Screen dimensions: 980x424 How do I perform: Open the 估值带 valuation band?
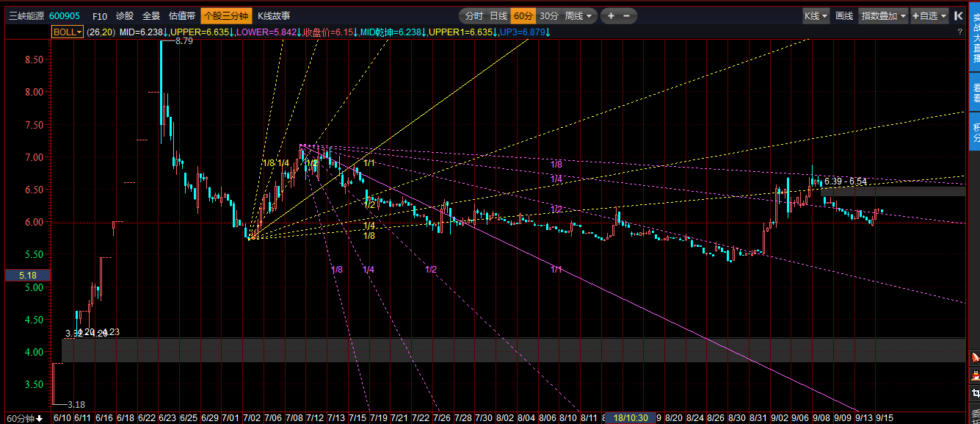[x=182, y=16]
